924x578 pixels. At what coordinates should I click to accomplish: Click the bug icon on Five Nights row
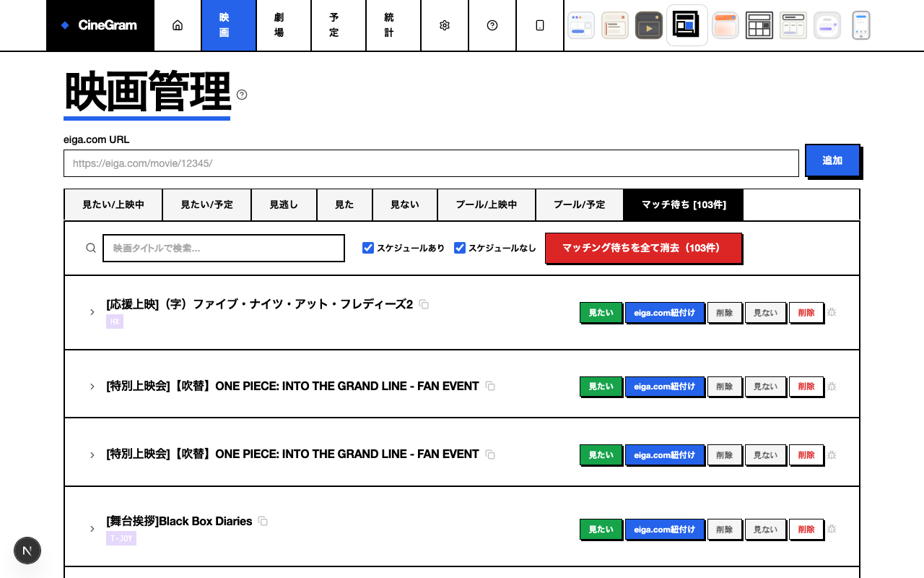tap(832, 313)
